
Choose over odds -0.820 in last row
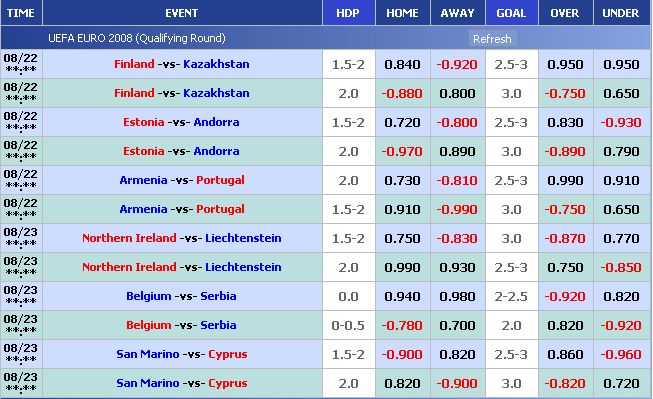(x=565, y=383)
